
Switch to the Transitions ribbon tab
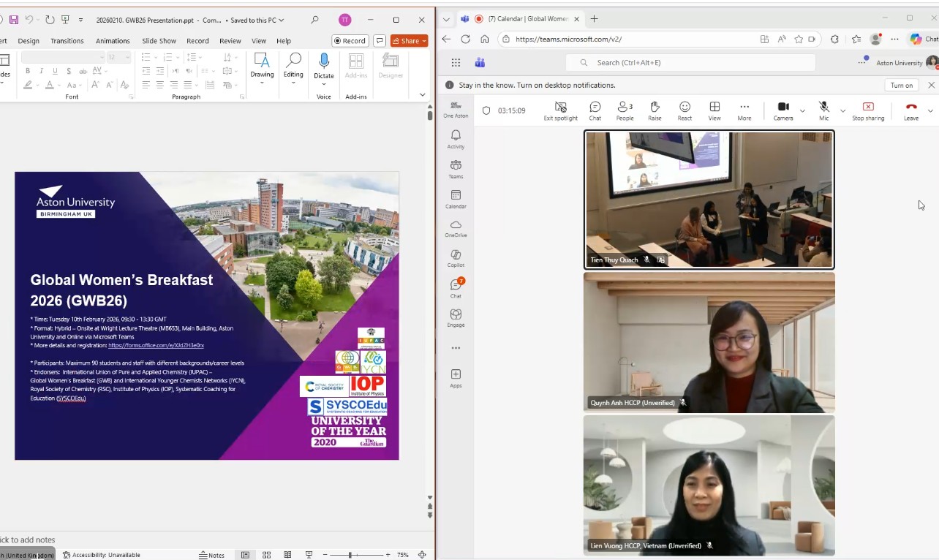tap(67, 41)
